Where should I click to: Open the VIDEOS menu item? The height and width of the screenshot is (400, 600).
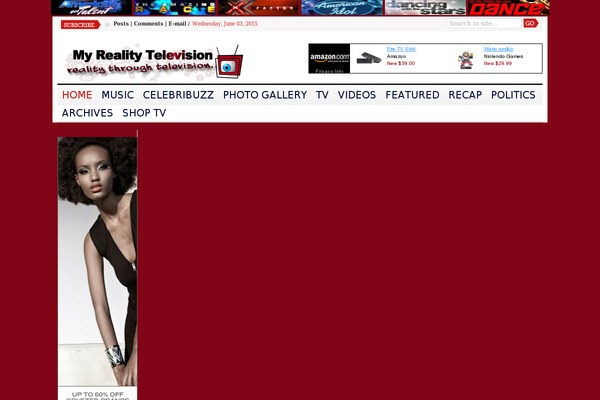coord(357,95)
